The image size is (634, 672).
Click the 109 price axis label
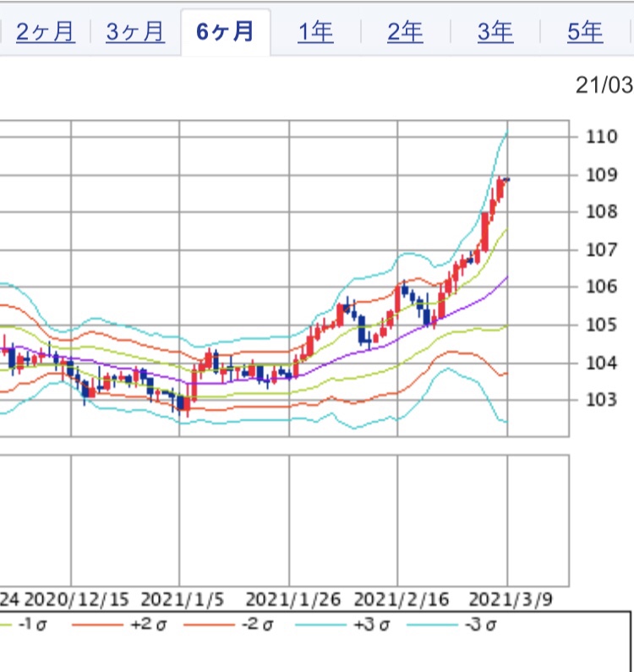[x=601, y=175]
